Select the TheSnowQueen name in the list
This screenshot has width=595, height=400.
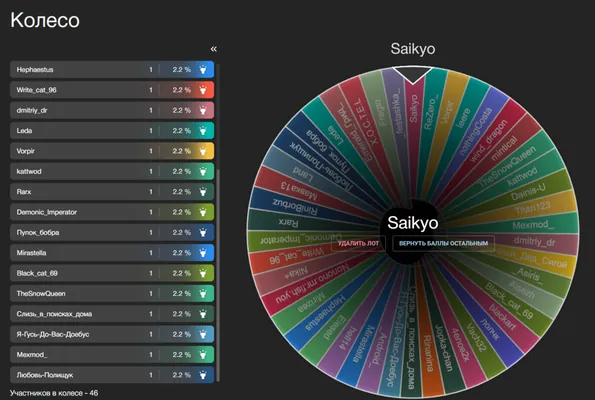pos(41,293)
